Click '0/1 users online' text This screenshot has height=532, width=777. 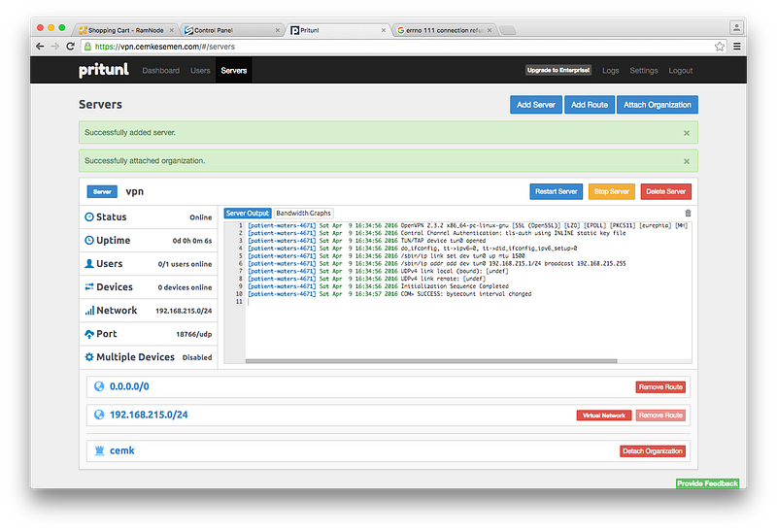[185, 264]
